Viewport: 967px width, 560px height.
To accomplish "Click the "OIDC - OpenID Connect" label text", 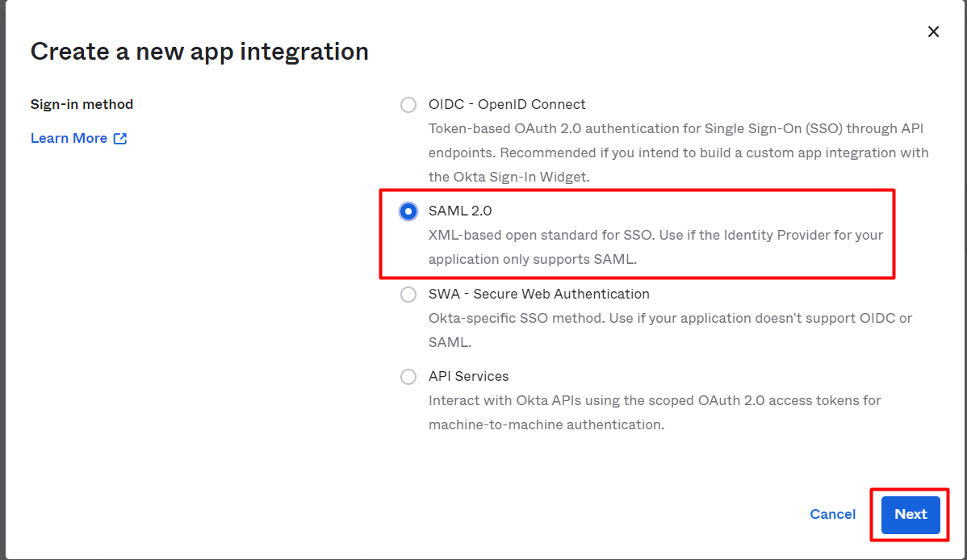I will [x=507, y=105].
